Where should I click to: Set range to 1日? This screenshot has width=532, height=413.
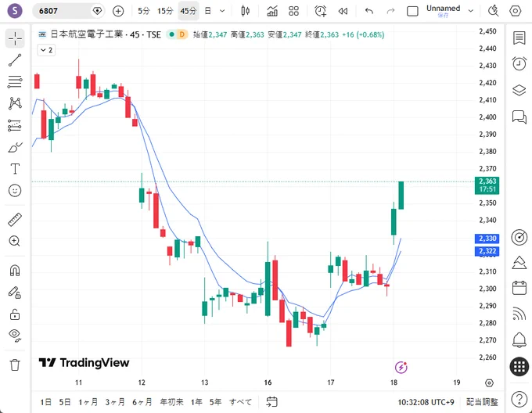(46, 402)
